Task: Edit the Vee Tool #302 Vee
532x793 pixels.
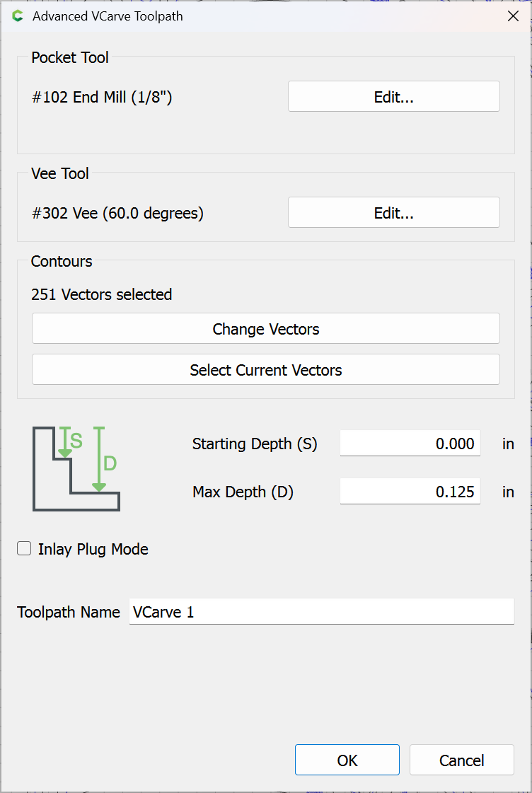Action: 393,213
